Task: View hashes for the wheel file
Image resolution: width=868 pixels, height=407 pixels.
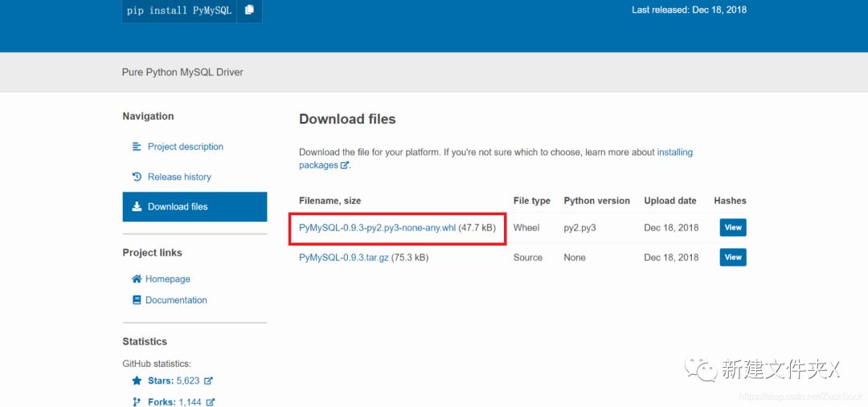Action: [733, 228]
